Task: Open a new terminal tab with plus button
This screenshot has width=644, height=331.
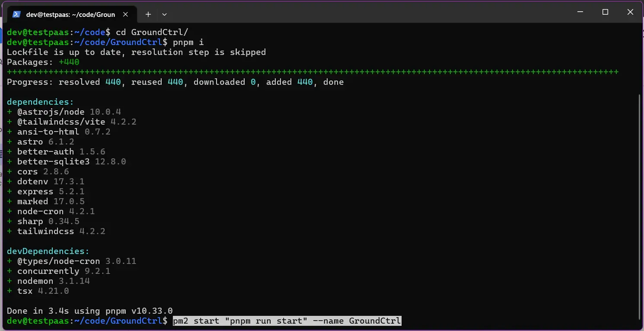Action: pyautogui.click(x=148, y=14)
